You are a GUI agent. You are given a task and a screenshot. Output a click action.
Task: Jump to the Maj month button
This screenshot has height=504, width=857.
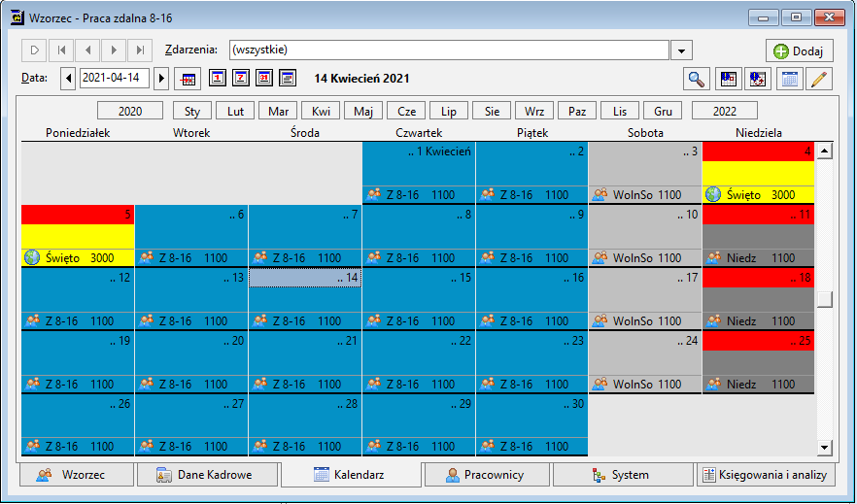pyautogui.click(x=363, y=111)
